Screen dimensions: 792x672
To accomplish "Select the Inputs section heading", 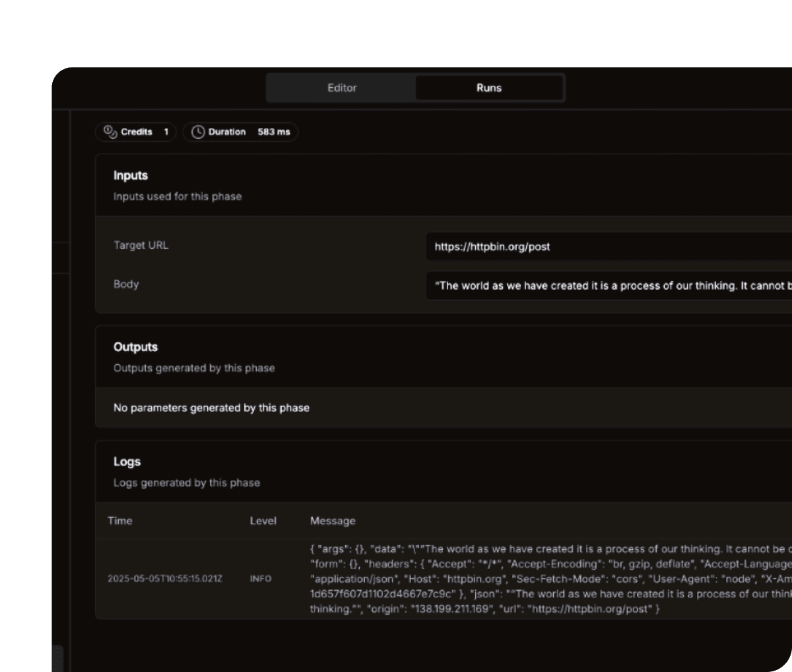I will (x=131, y=176).
